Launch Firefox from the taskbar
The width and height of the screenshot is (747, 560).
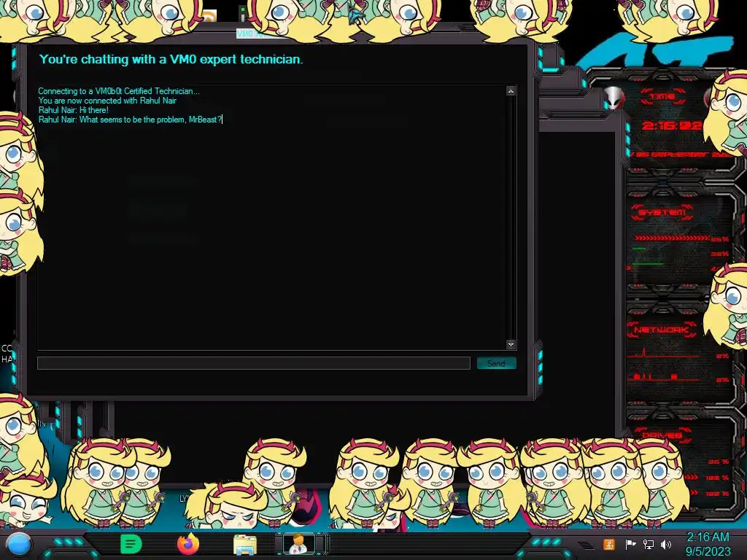pyautogui.click(x=187, y=544)
